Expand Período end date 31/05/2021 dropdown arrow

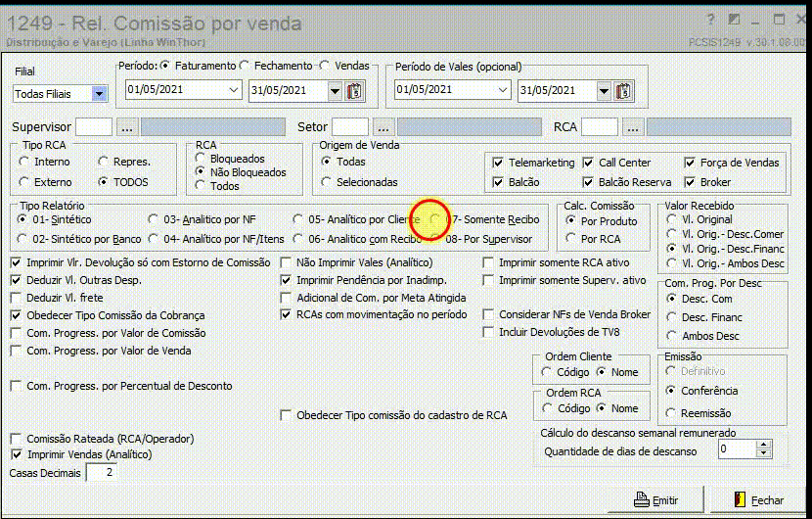pyautogui.click(x=335, y=91)
